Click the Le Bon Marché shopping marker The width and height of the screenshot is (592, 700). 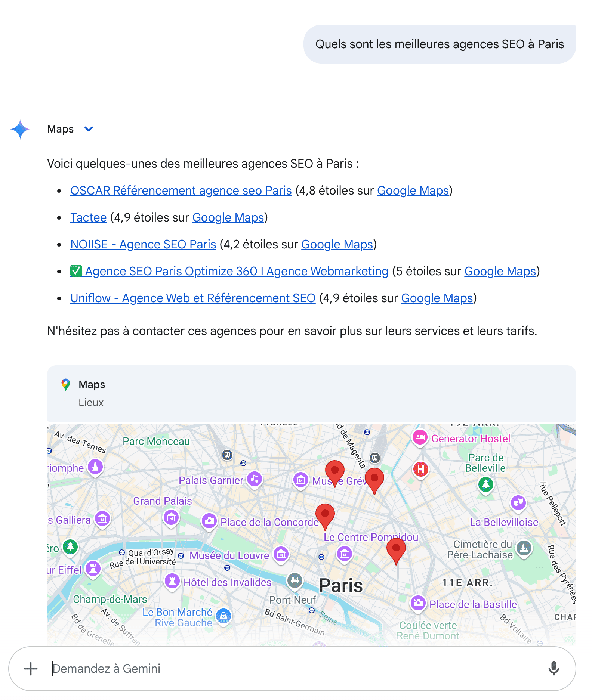coord(223,616)
